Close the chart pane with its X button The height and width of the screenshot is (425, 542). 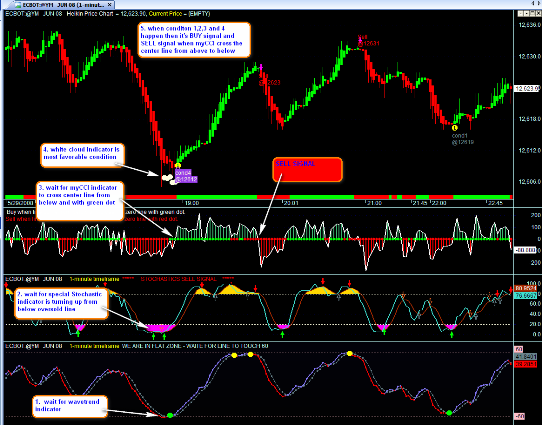(538, 14)
